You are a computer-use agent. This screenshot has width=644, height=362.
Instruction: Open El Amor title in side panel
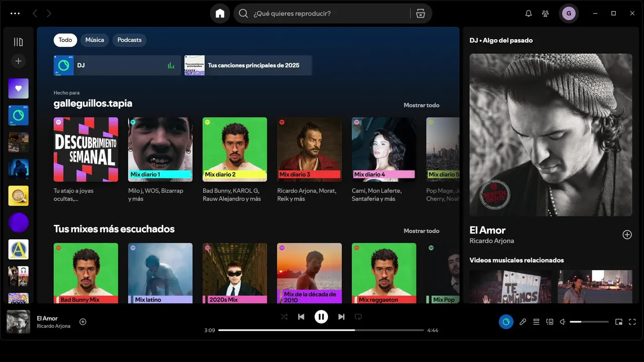(x=488, y=230)
